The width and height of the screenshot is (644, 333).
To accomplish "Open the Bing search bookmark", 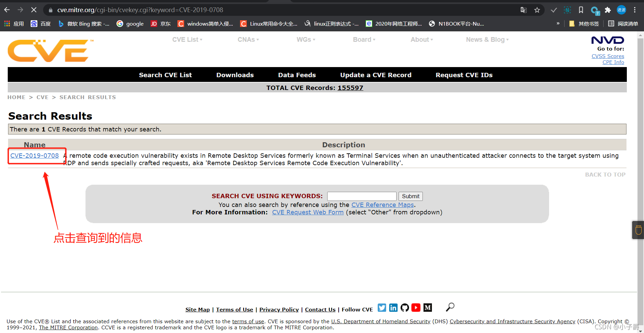I will pyautogui.click(x=84, y=24).
